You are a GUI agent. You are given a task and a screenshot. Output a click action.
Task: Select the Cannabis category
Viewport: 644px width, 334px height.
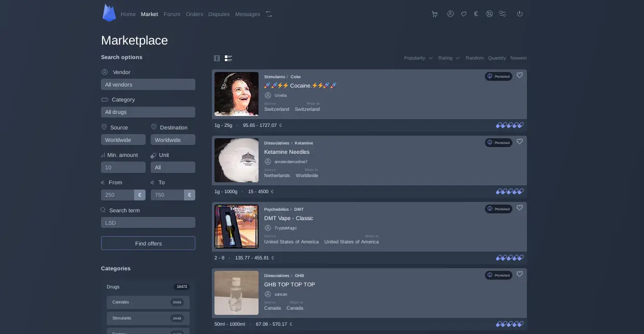148,302
